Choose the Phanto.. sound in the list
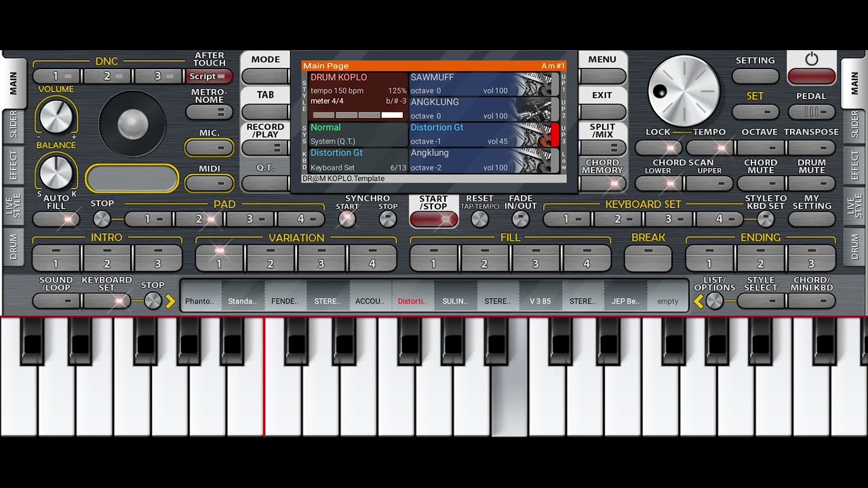The width and height of the screenshot is (868, 488). coord(201,295)
